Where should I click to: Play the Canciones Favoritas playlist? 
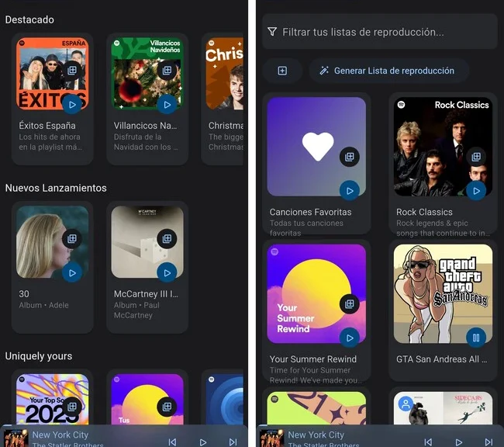pyautogui.click(x=350, y=190)
